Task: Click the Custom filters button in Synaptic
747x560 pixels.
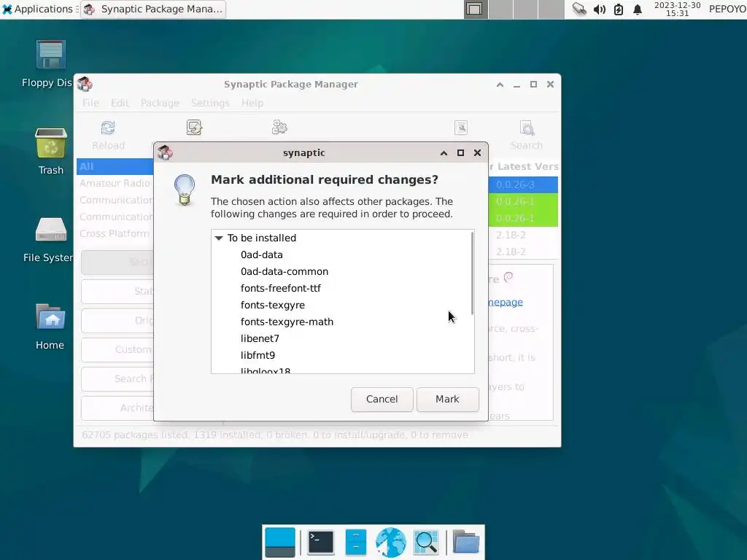Action: [117, 349]
